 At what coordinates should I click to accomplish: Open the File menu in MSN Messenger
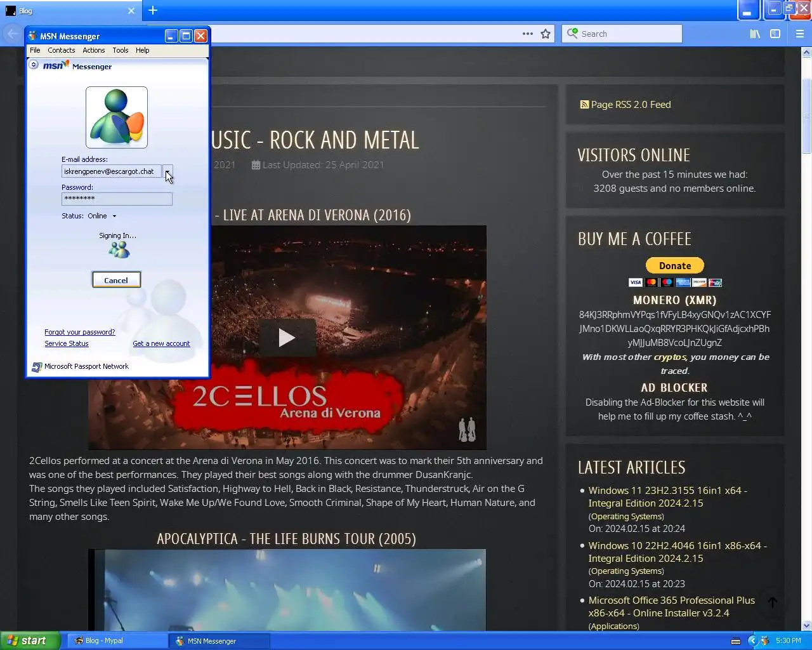click(35, 50)
